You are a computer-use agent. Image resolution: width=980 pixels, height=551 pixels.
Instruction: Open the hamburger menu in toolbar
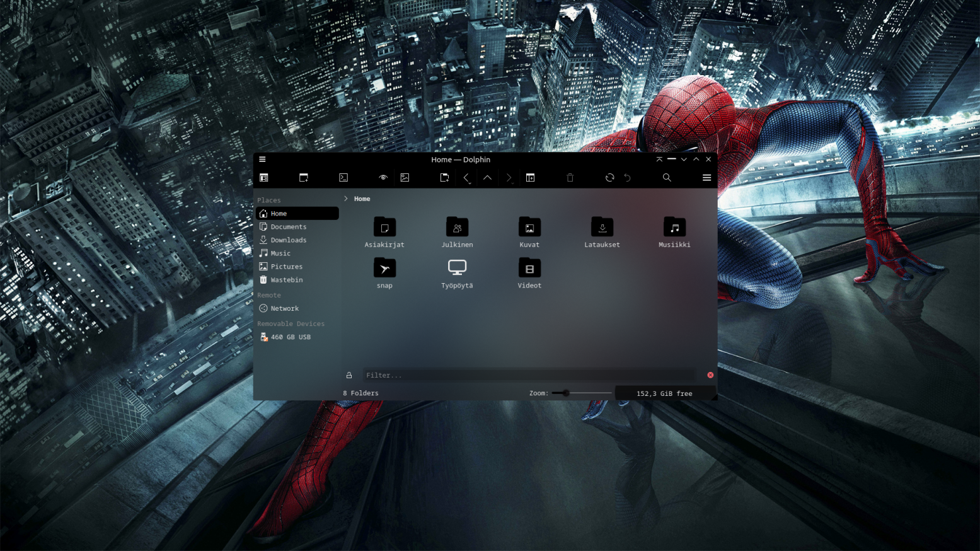tap(706, 178)
